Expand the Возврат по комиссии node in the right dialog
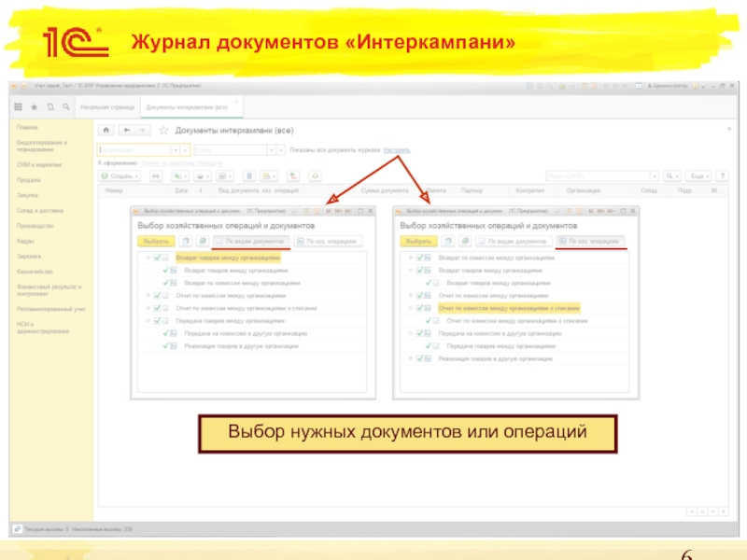The image size is (747, 560). (411, 258)
